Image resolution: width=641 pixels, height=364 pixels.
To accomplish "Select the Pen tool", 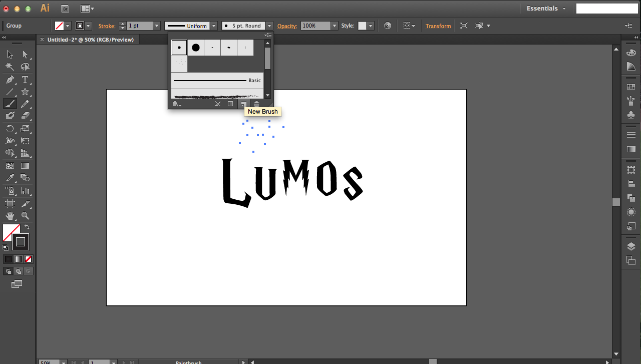I will [x=10, y=80].
